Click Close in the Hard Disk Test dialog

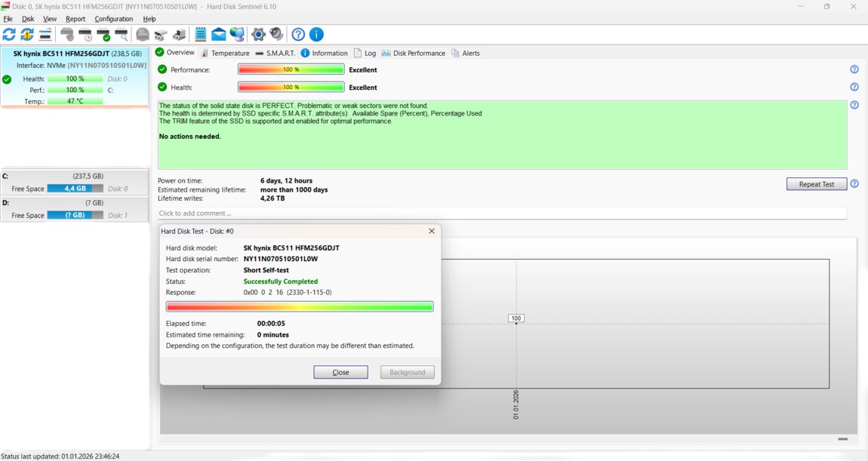[x=340, y=372]
